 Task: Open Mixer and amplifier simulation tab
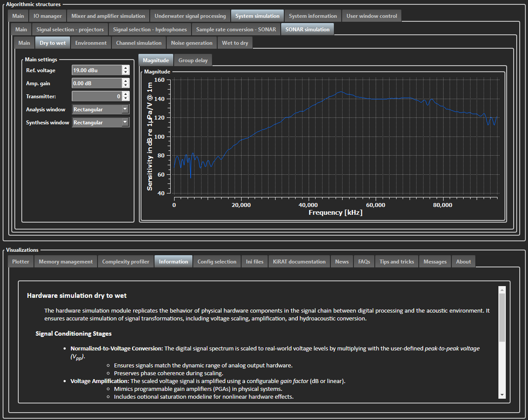pos(108,16)
